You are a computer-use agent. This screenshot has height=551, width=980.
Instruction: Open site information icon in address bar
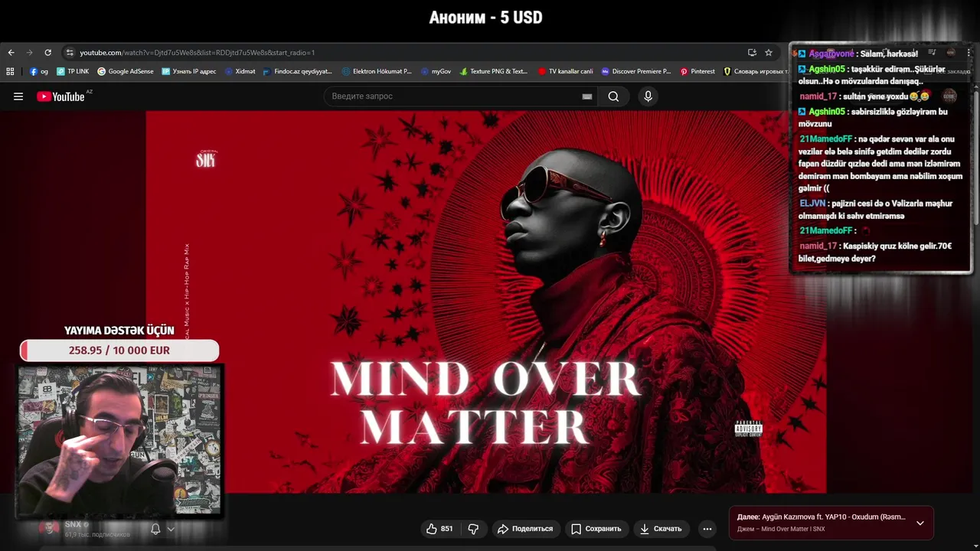(70, 53)
